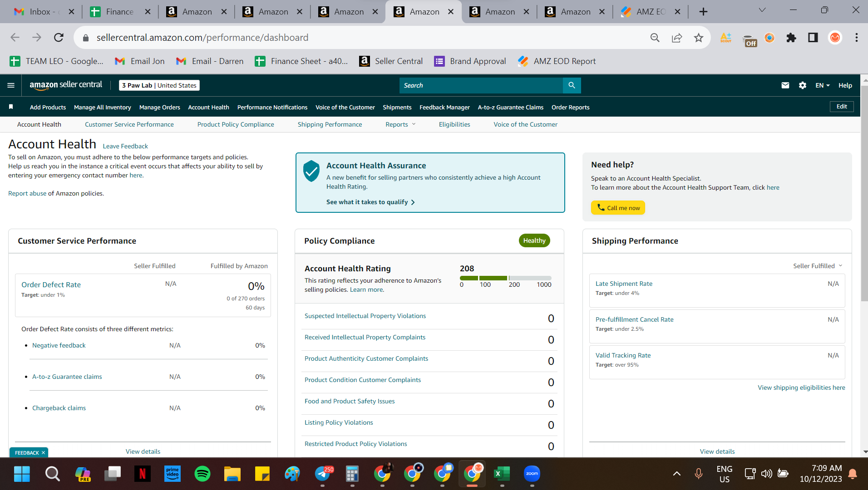The width and height of the screenshot is (868, 490).
Task: Click the search magnifier button
Action: tap(572, 85)
